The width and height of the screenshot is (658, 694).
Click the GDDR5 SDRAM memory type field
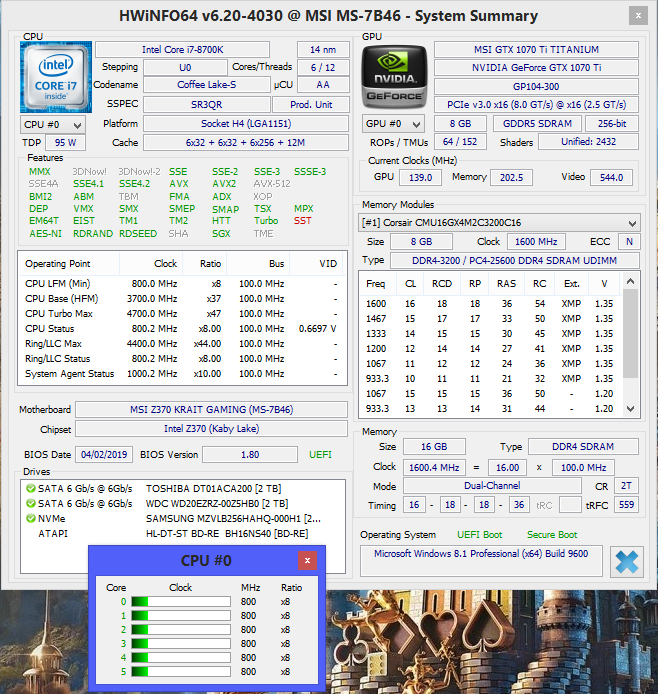point(538,123)
